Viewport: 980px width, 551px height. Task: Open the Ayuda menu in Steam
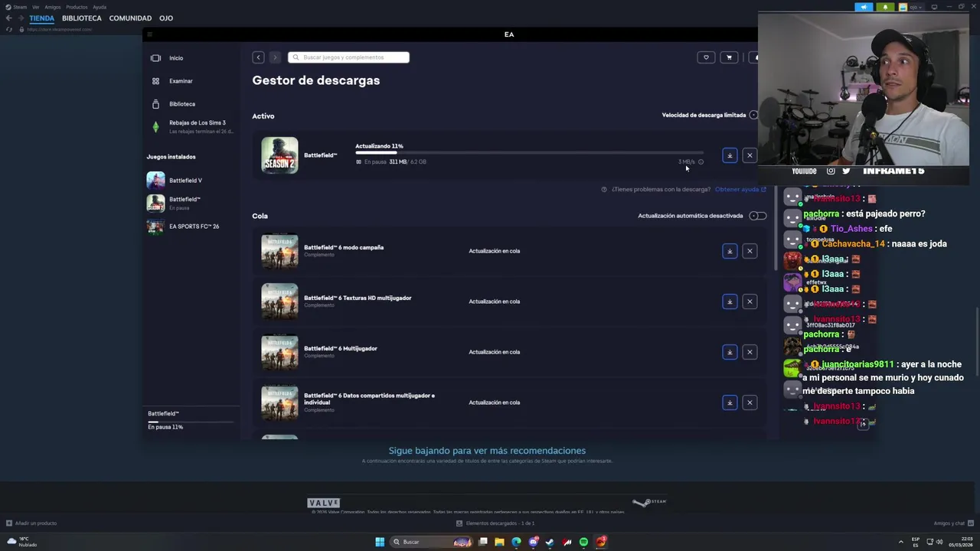click(x=100, y=7)
